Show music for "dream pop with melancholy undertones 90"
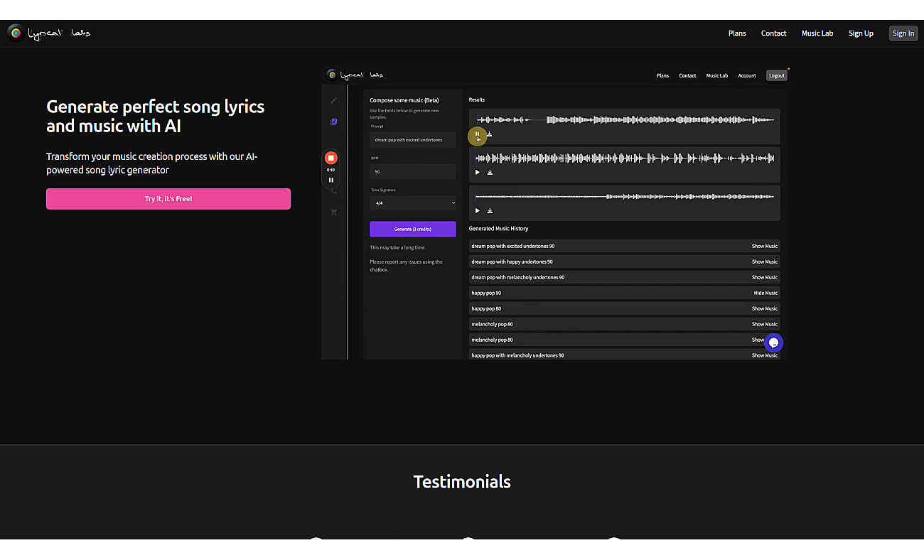This screenshot has height=560, width=924. [765, 277]
